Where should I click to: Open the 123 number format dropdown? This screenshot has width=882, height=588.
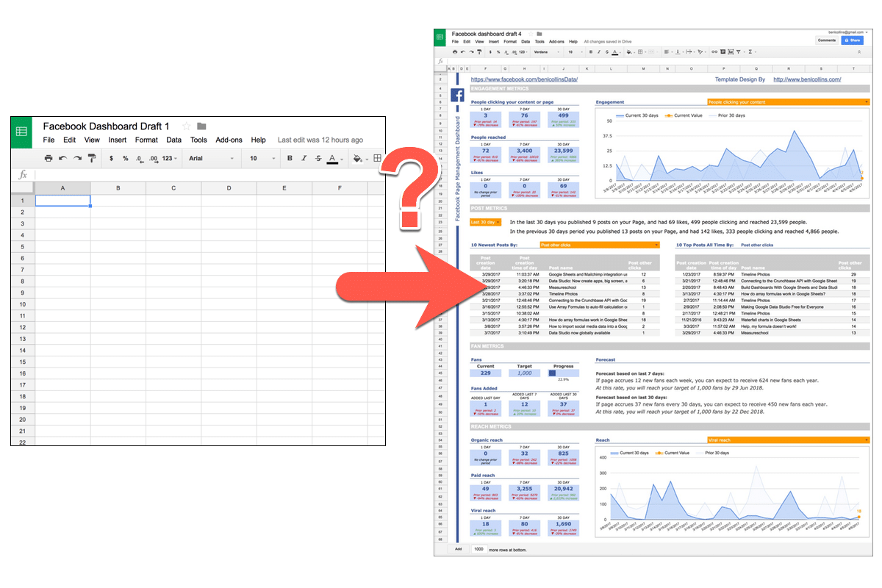click(x=169, y=158)
